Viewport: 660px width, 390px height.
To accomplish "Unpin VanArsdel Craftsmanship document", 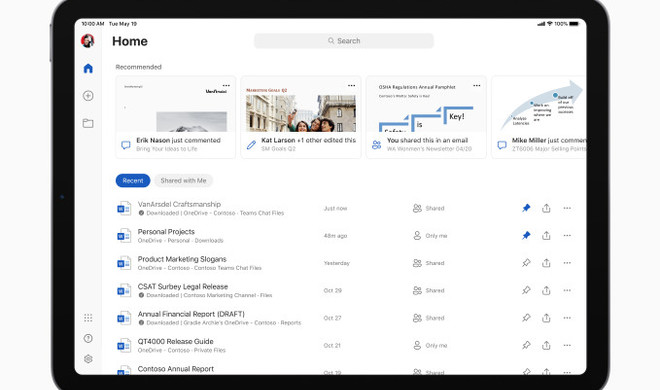I will coord(526,208).
